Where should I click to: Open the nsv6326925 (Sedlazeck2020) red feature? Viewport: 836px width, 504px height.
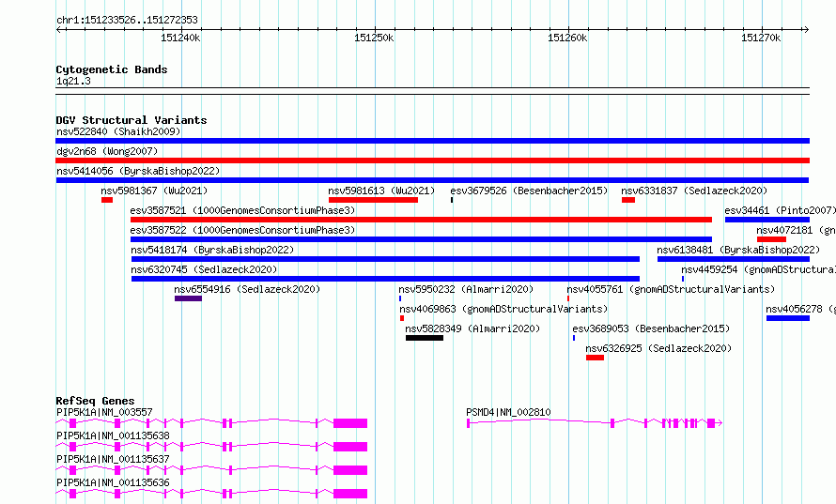[x=595, y=358]
